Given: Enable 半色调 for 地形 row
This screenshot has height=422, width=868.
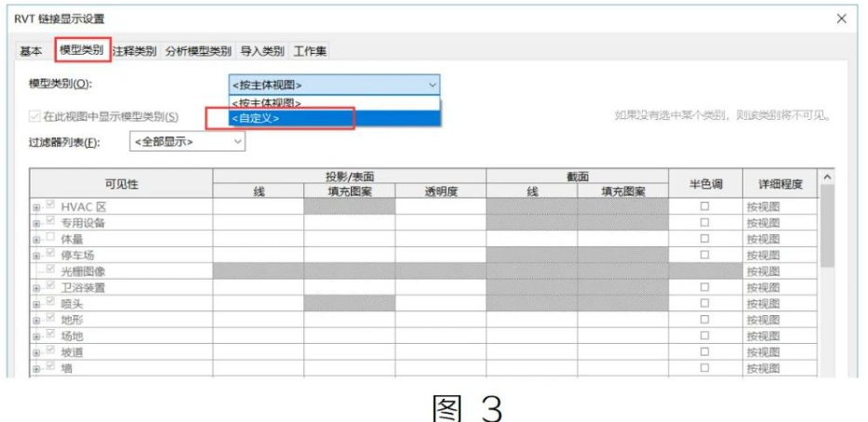Looking at the screenshot, I should (x=704, y=319).
